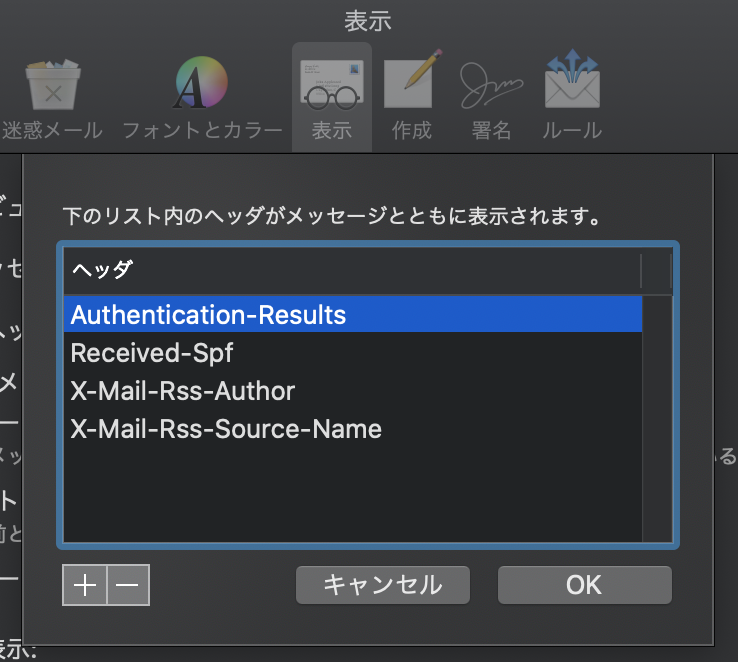Screen dimensions: 738x662
Task: Click the header list vertical scrollbar track
Action: 657,419
